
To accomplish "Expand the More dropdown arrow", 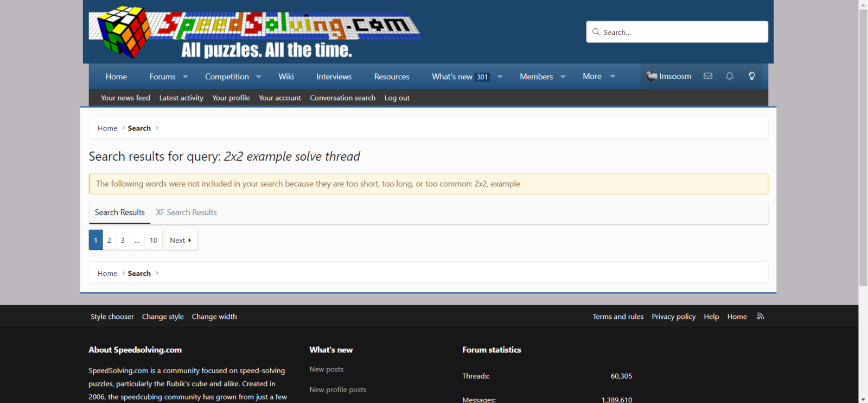I will [x=613, y=77].
